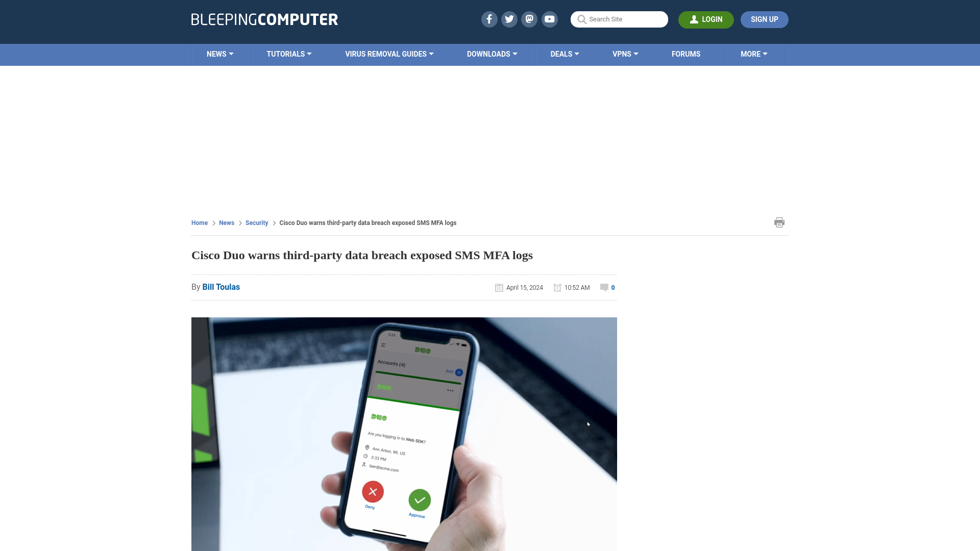Select the FORUMS tab item
Screen dimensions: 980x551
(685, 54)
